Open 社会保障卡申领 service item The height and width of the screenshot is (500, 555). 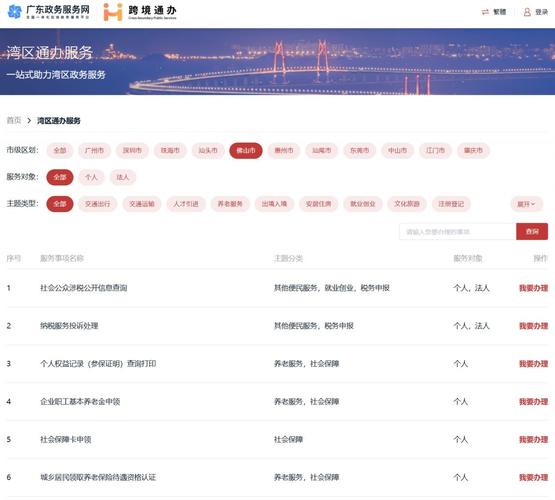point(65,439)
